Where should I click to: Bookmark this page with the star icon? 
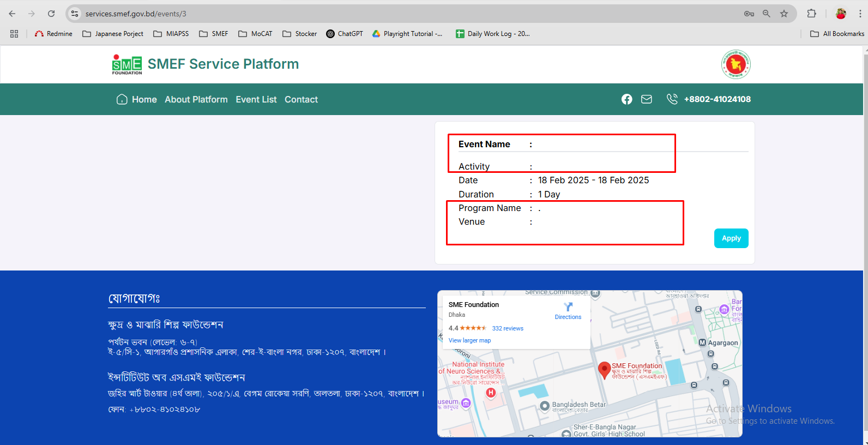tap(784, 14)
